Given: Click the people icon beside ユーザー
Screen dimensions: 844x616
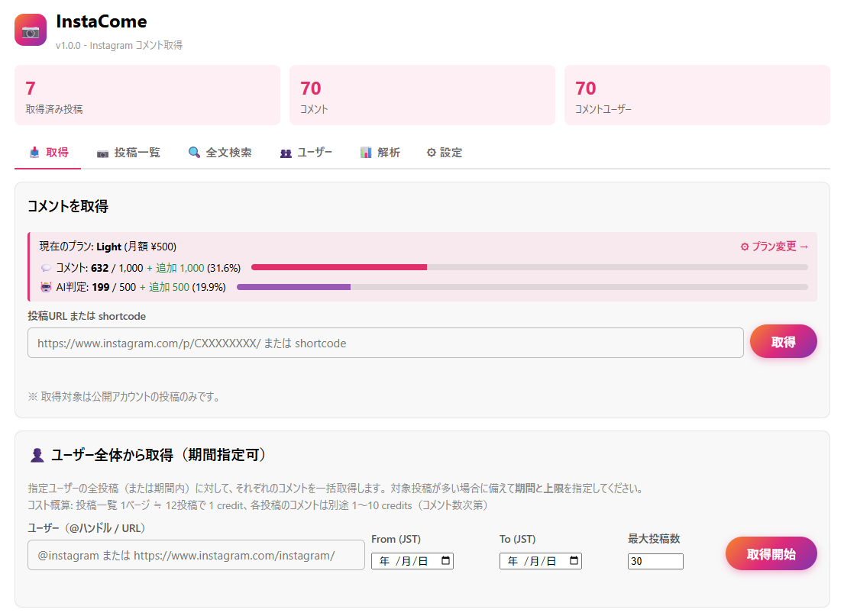Looking at the screenshot, I should point(286,153).
